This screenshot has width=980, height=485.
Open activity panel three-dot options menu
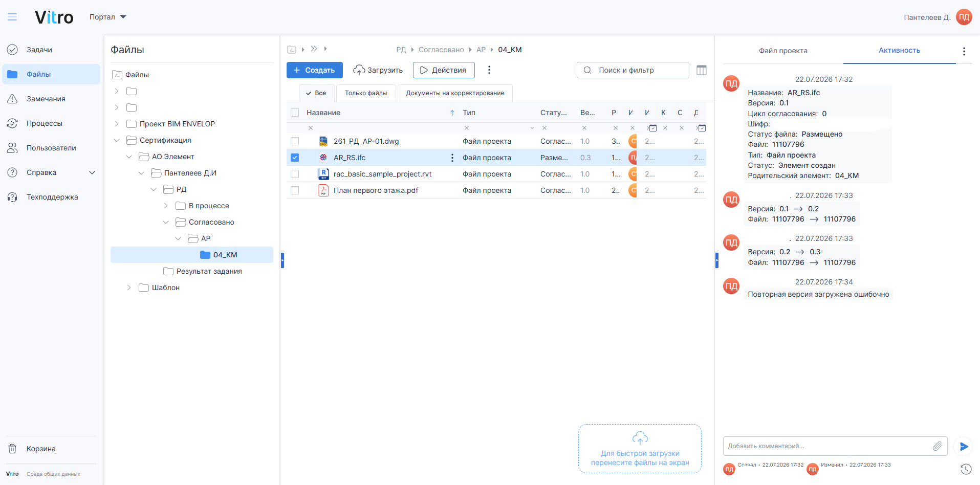(964, 51)
